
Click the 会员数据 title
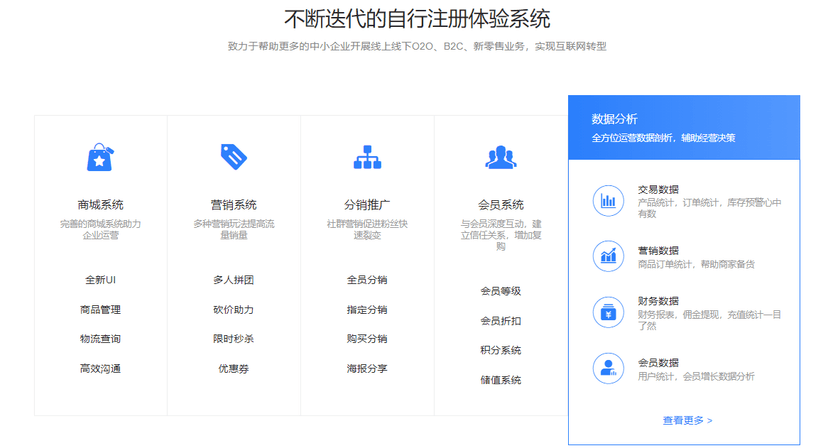pos(658,363)
